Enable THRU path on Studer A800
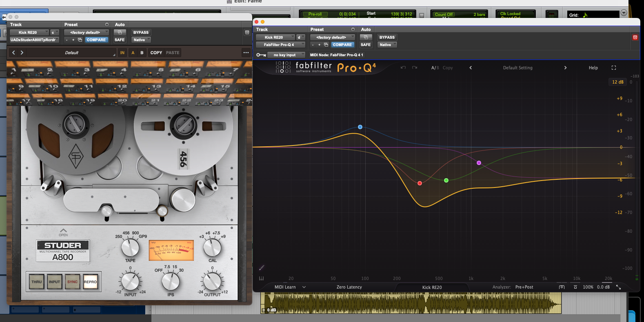Viewport: 644px width, 322px height. point(37,282)
